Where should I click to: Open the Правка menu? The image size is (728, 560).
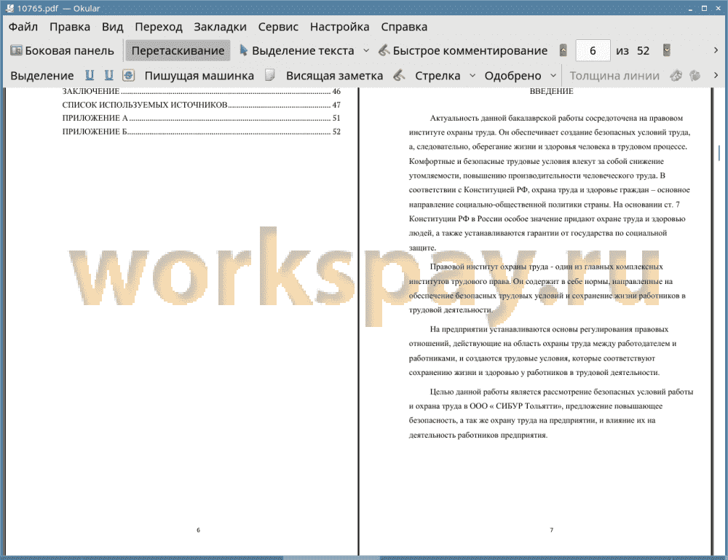point(70,27)
